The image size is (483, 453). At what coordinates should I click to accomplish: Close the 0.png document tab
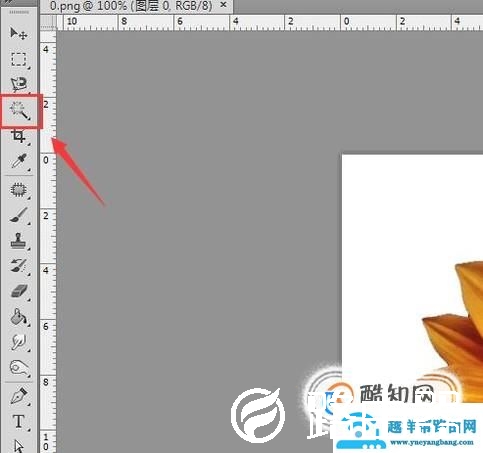pyautogui.click(x=224, y=5)
